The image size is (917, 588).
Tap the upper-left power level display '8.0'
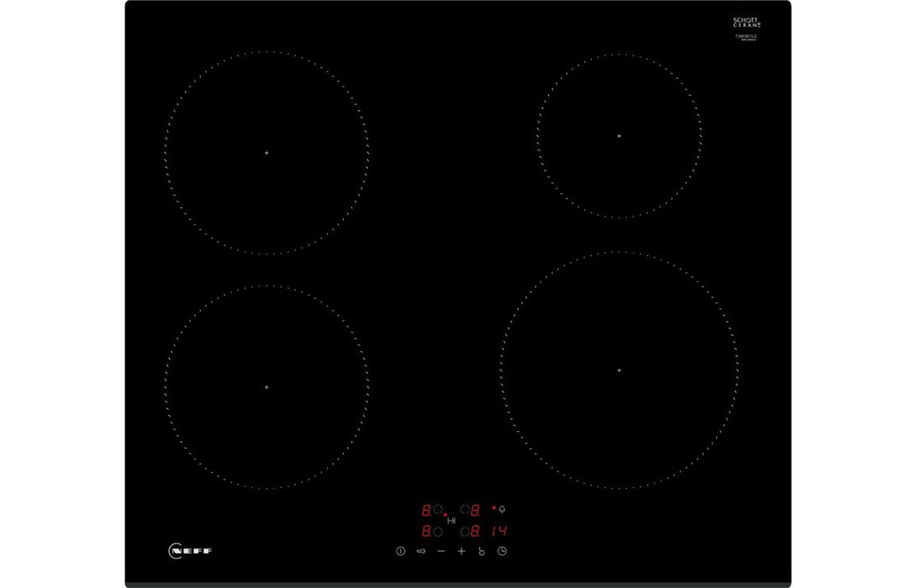(x=430, y=510)
